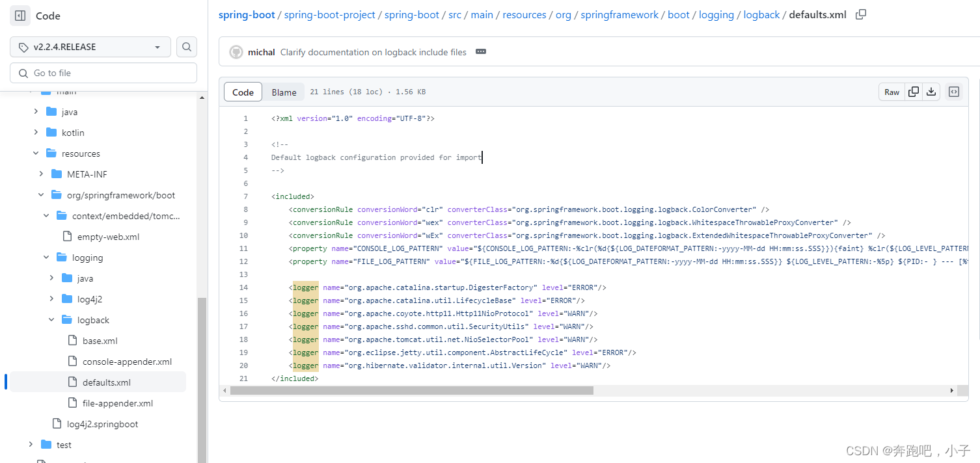Select base.xml in the file tree
980x463 pixels.
tap(99, 340)
